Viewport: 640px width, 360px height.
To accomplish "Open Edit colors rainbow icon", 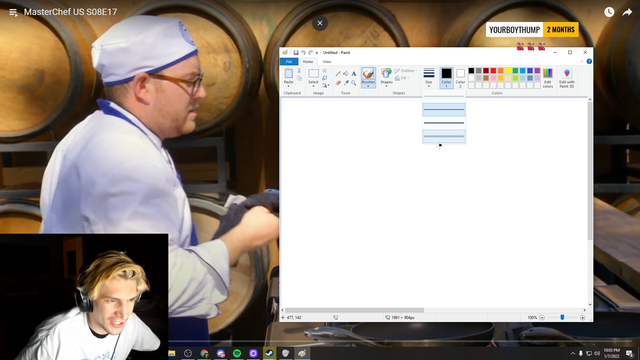I will point(548,73).
